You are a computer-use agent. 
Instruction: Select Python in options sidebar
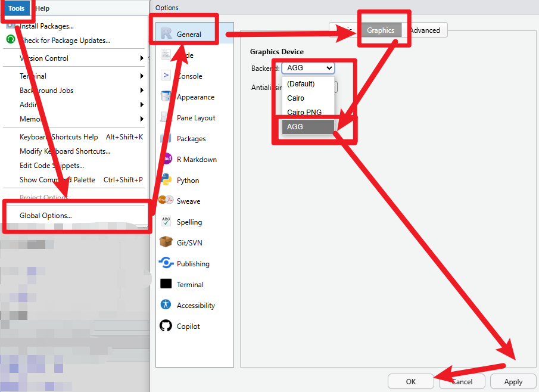tap(188, 181)
